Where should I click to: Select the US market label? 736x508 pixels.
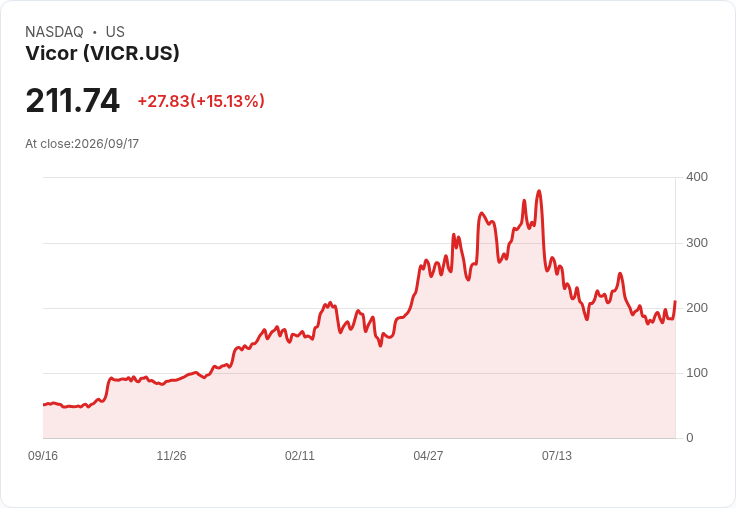pos(115,32)
